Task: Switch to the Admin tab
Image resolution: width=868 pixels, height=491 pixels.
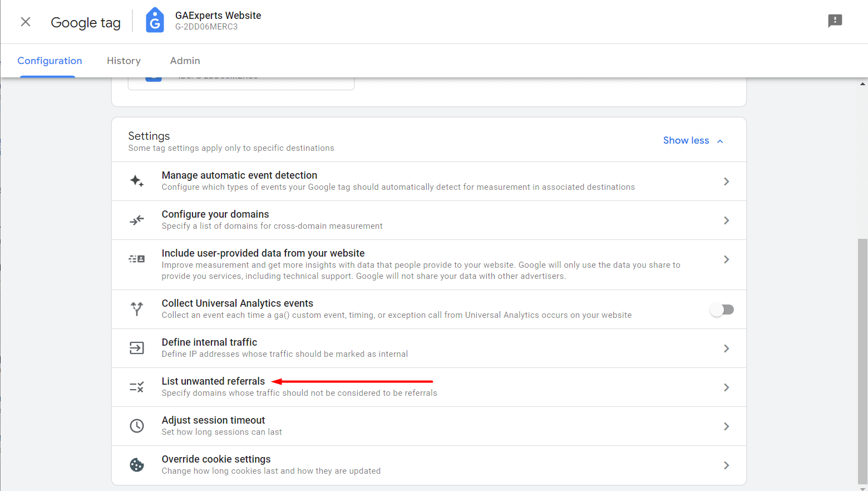Action: point(185,61)
